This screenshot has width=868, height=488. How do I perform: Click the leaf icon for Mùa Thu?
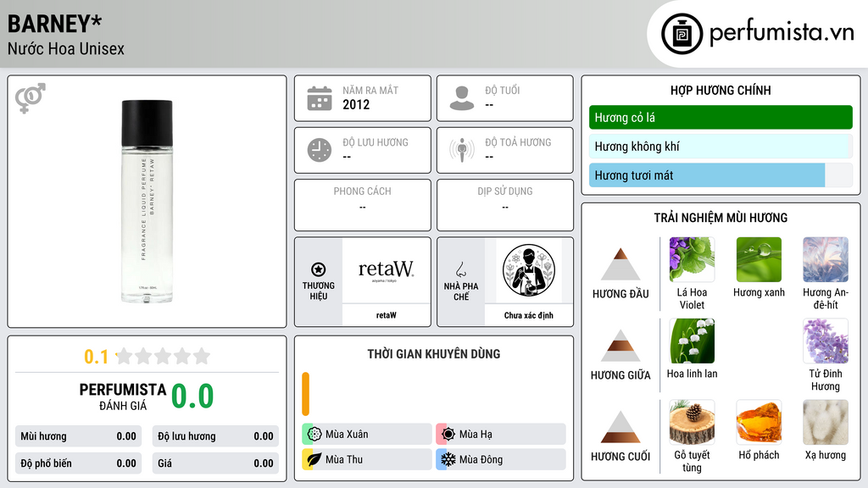(314, 459)
